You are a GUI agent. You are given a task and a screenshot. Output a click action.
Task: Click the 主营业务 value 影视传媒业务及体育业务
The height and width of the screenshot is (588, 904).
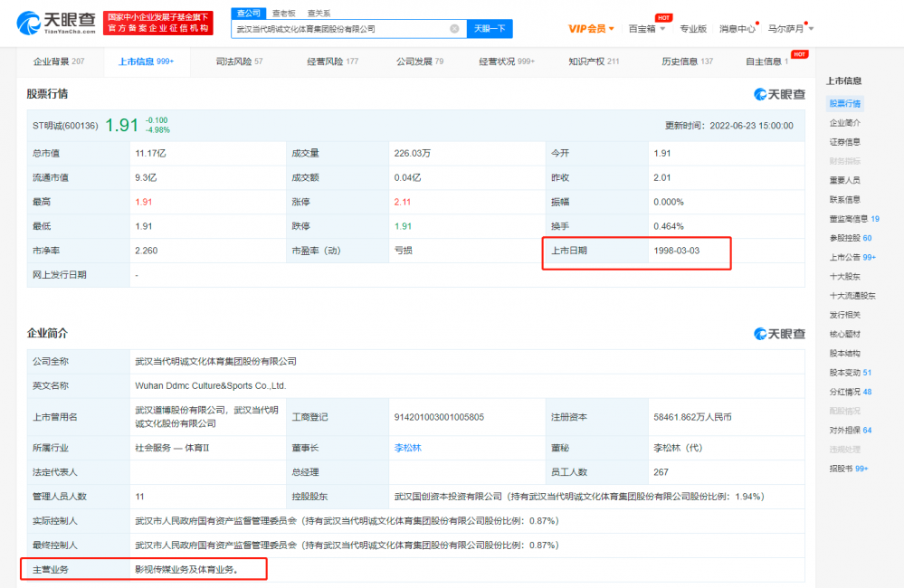pos(186,570)
